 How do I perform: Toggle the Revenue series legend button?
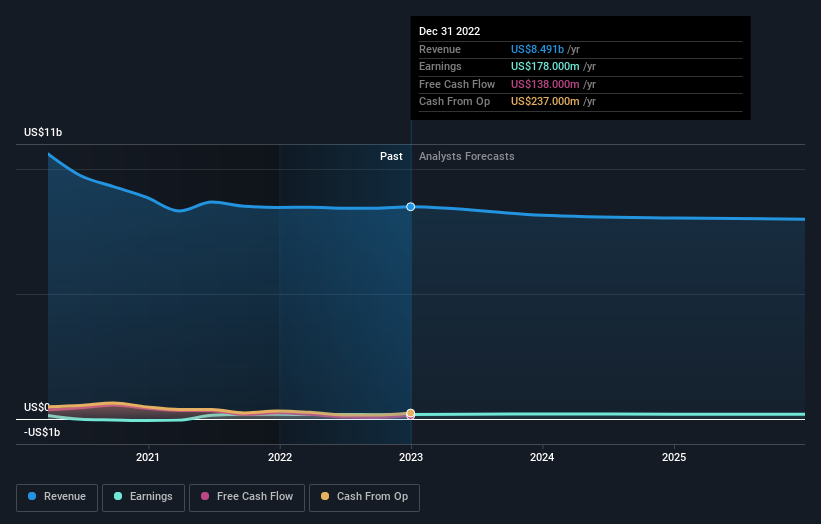tap(57, 497)
